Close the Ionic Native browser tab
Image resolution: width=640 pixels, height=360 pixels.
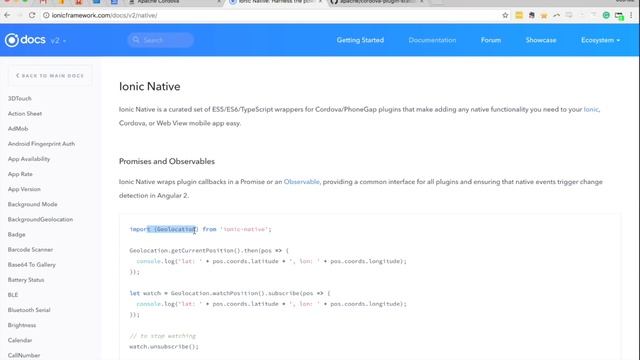point(321,2)
